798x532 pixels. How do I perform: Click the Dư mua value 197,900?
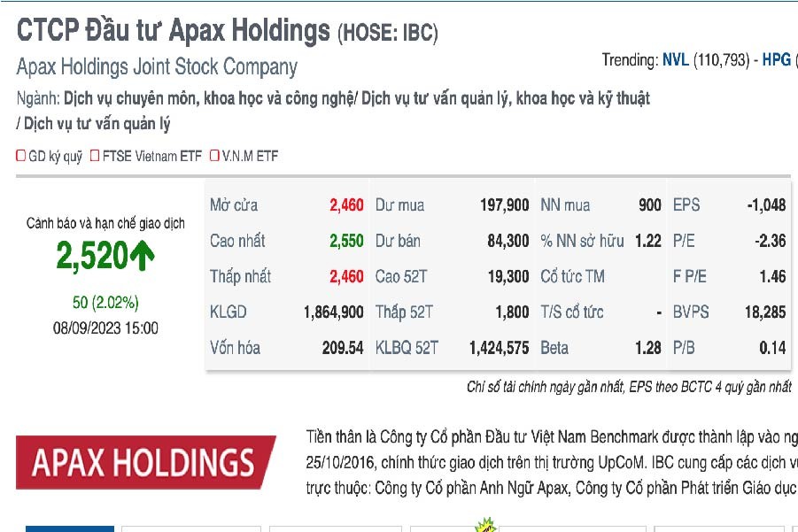(x=504, y=205)
